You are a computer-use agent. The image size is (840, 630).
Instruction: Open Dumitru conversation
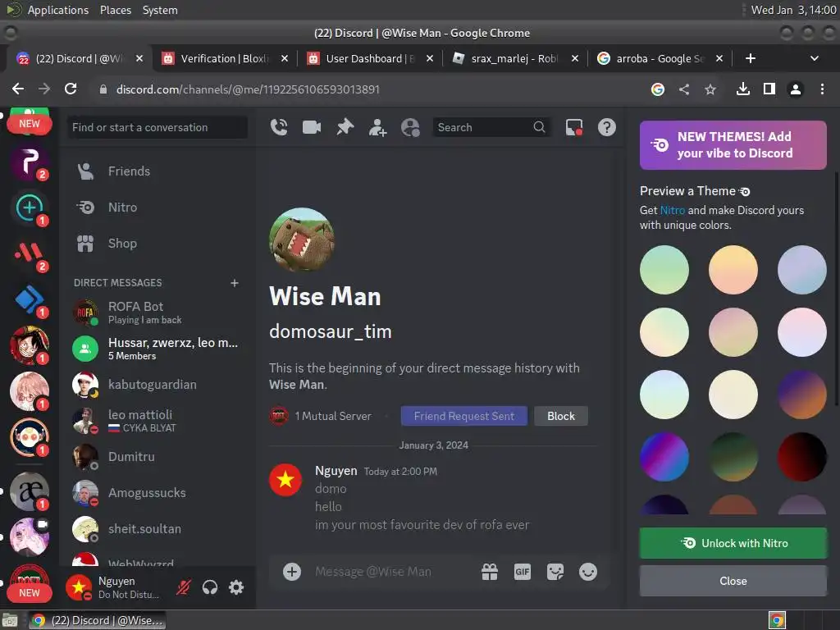click(157, 457)
